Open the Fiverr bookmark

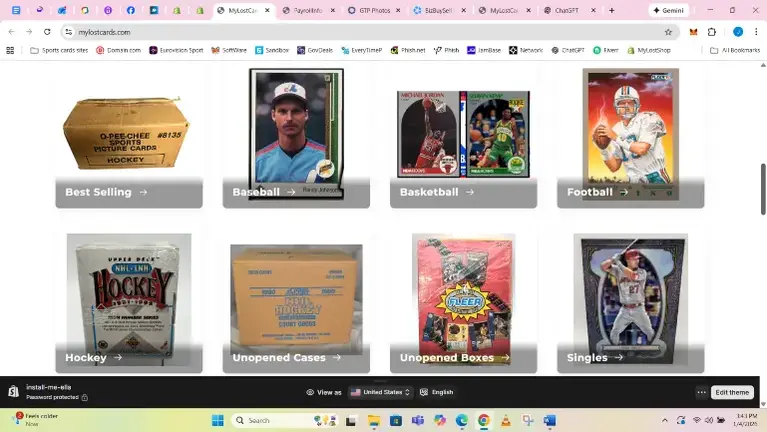(606, 50)
